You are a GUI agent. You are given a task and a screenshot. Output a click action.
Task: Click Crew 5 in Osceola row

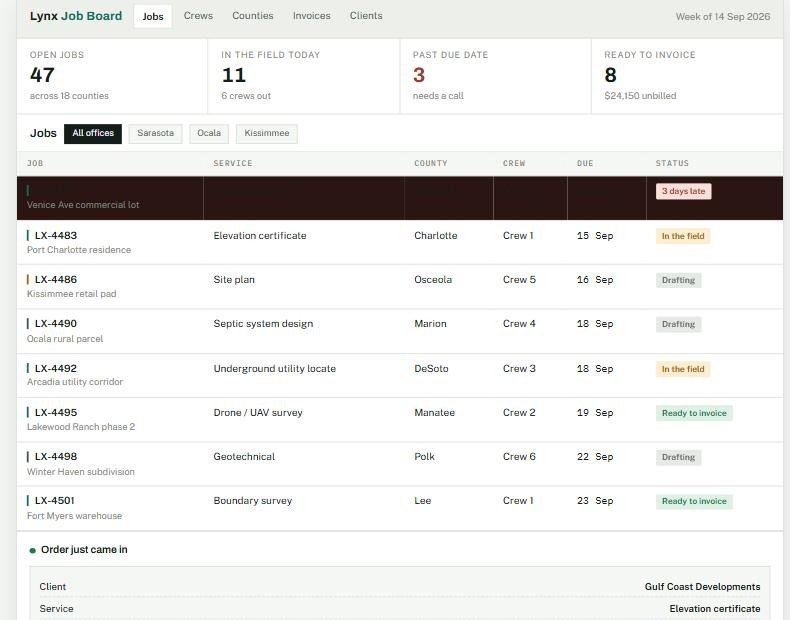(519, 280)
